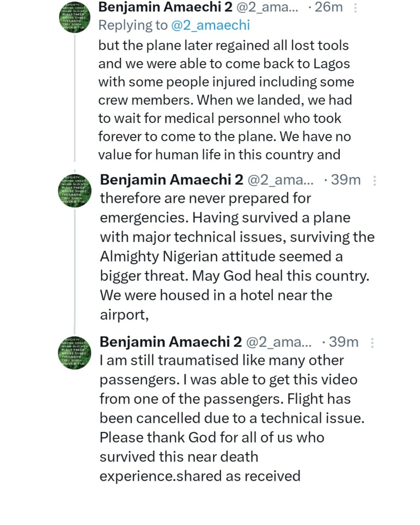Image resolution: width=420 pixels, height=525 pixels.
Task: Click the author name above 'I am still traumatised'
Action: click(x=170, y=341)
